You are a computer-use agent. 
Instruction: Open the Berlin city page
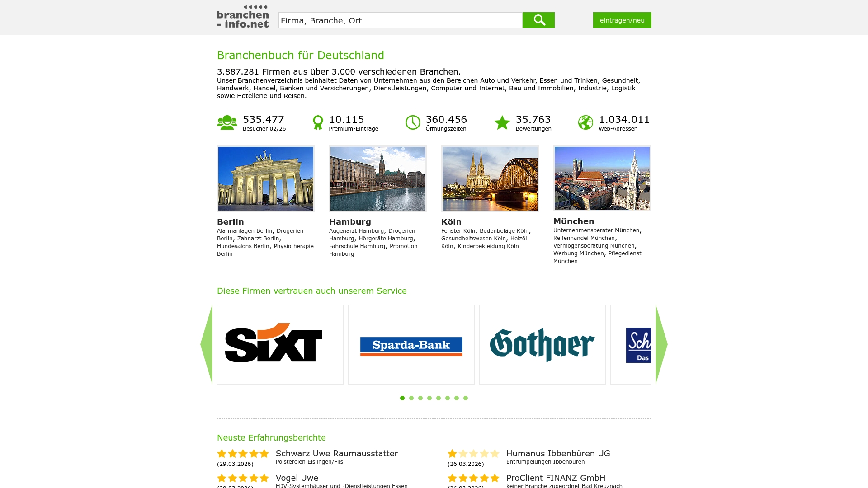(x=230, y=222)
